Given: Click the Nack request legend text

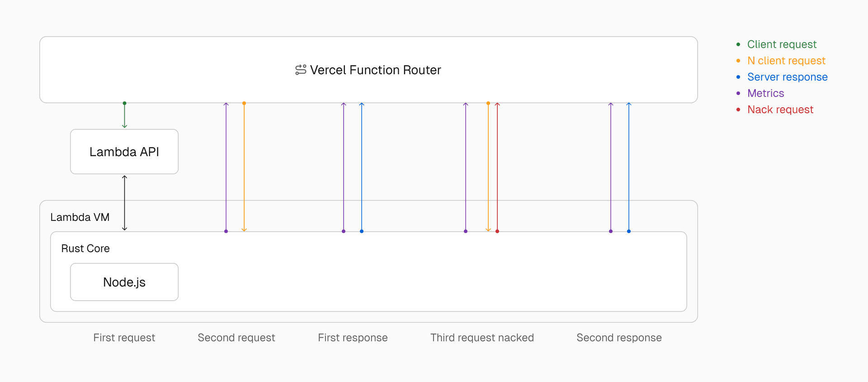Looking at the screenshot, I should pyautogui.click(x=780, y=110).
